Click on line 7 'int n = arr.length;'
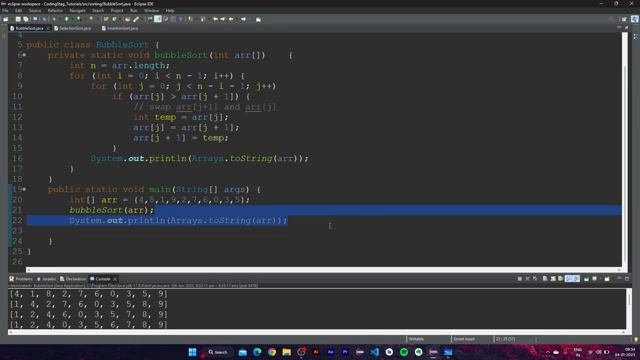Image resolution: width=640 pixels, height=360 pixels. point(119,65)
